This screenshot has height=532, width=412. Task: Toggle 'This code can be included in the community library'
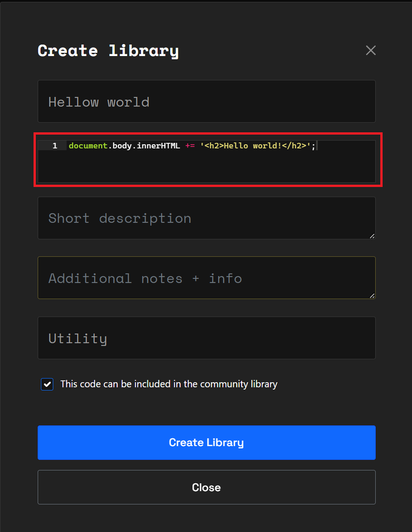47,384
